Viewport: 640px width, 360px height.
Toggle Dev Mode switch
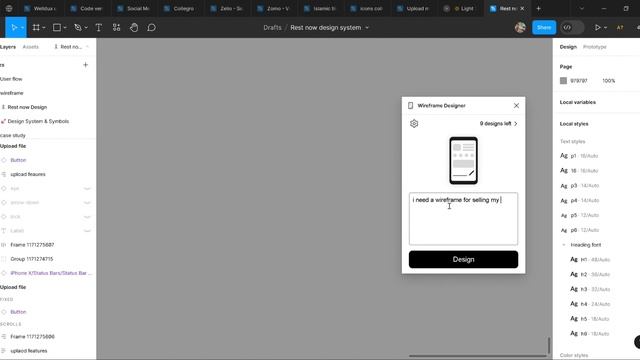[572, 27]
